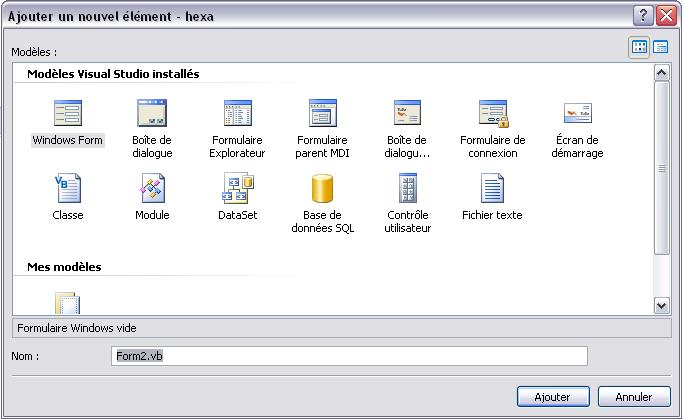Select the Windows Form template icon
The image size is (683, 420).
(x=67, y=113)
